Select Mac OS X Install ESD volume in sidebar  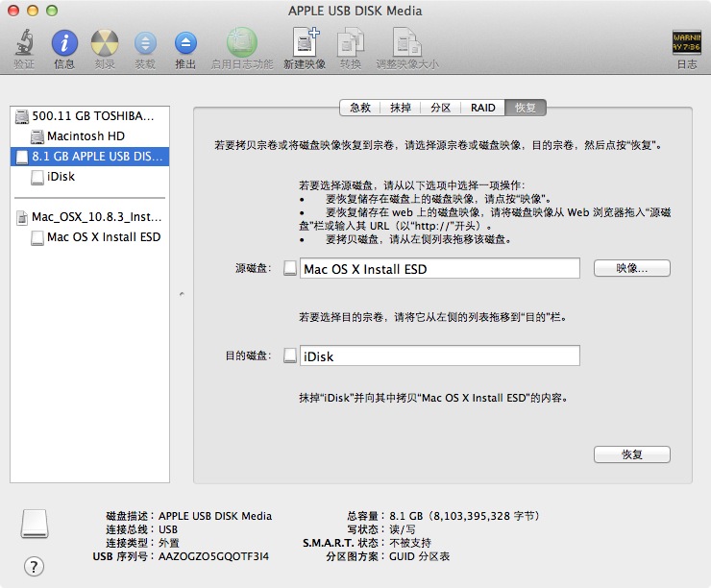click(x=89, y=237)
